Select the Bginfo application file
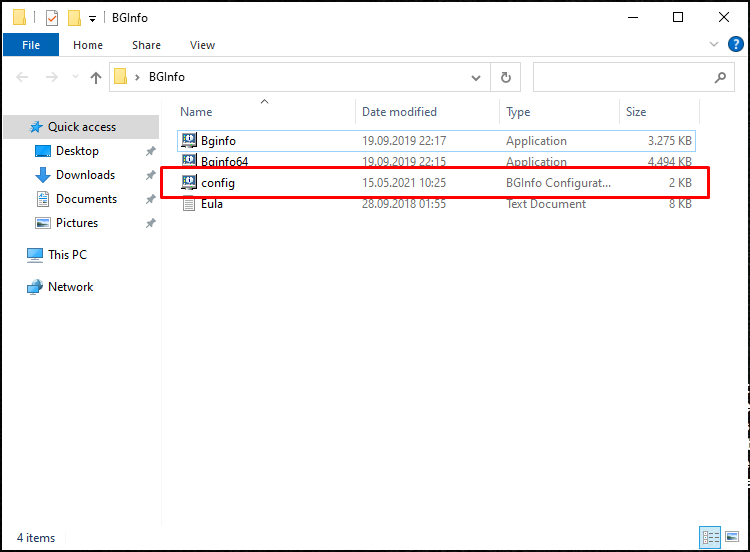 436,141
